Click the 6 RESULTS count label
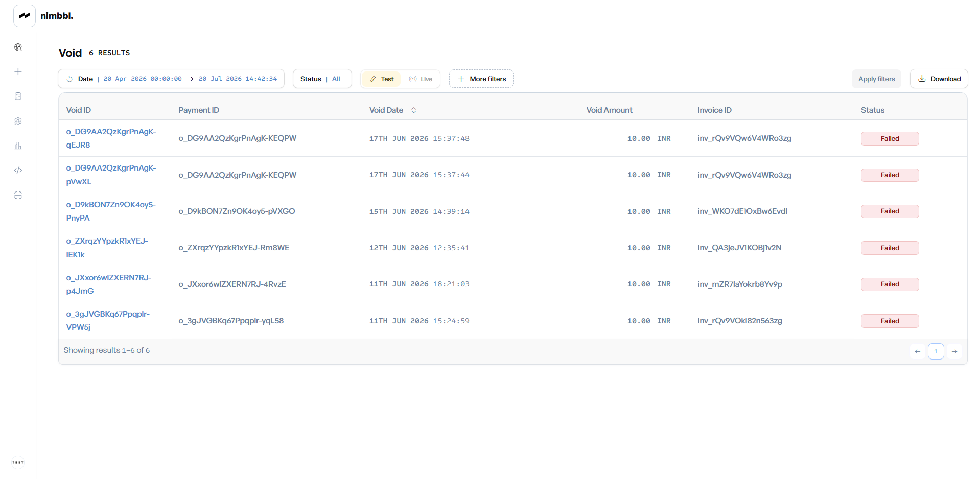The width and height of the screenshot is (980, 479). click(109, 53)
